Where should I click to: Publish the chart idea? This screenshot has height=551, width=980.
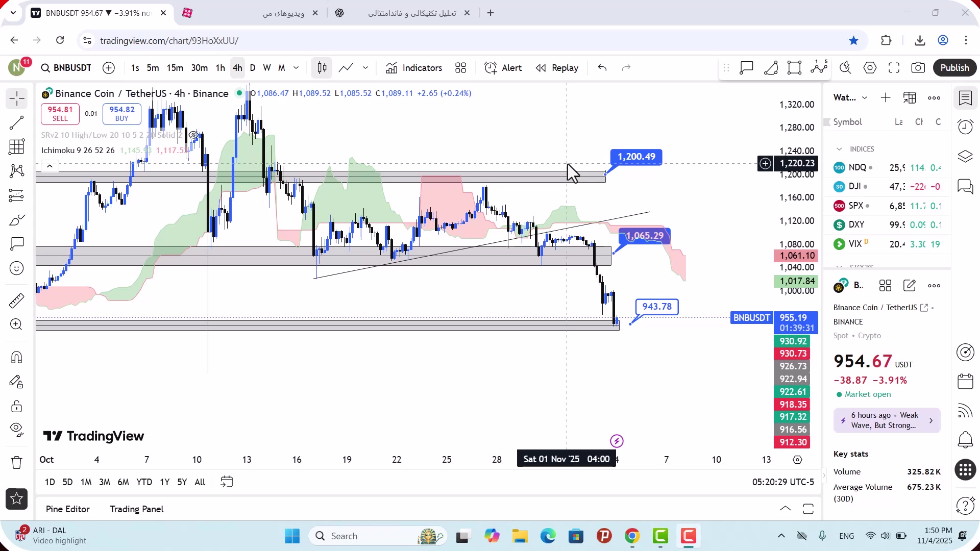(x=954, y=68)
